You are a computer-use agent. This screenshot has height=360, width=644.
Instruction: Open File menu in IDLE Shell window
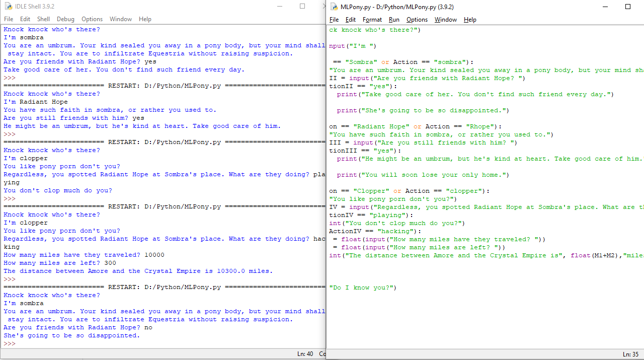point(9,19)
